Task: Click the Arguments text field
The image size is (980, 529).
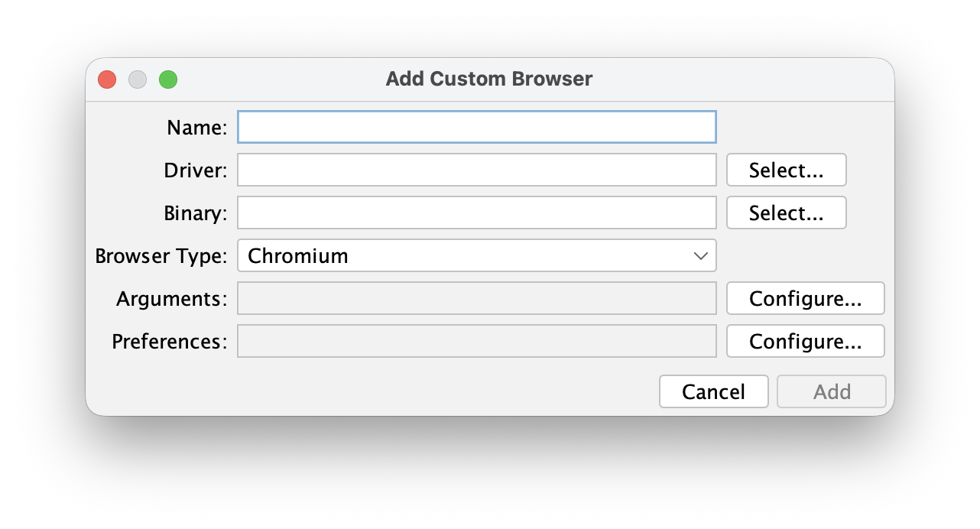Action: 476,298
